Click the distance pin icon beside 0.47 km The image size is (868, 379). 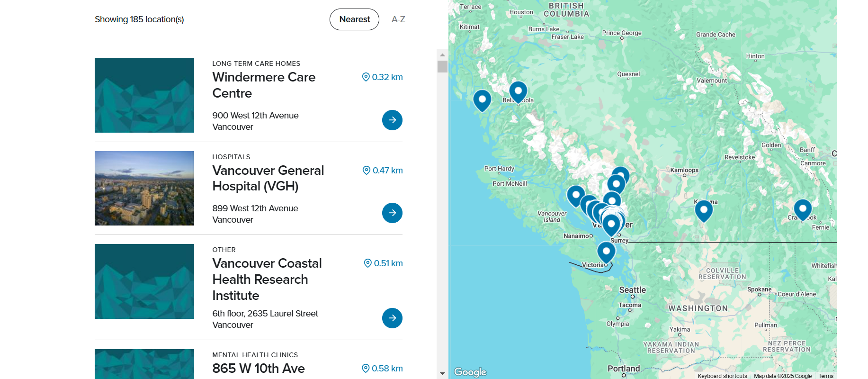pos(366,170)
